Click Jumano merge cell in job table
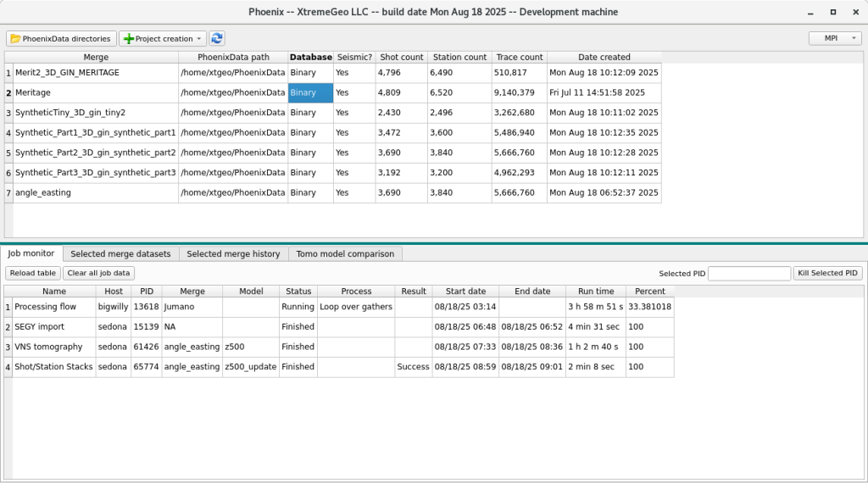This screenshot has height=483, width=868. click(x=192, y=307)
